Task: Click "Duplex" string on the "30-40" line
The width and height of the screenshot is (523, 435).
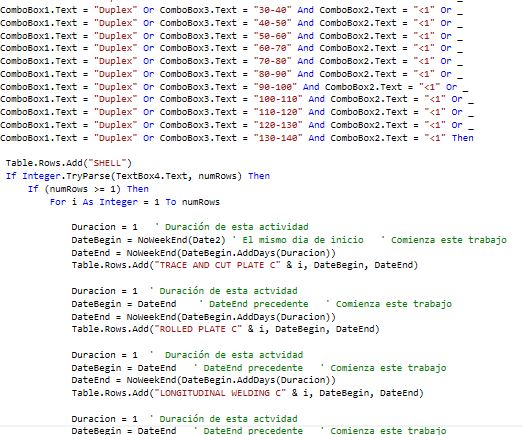Action: point(115,10)
